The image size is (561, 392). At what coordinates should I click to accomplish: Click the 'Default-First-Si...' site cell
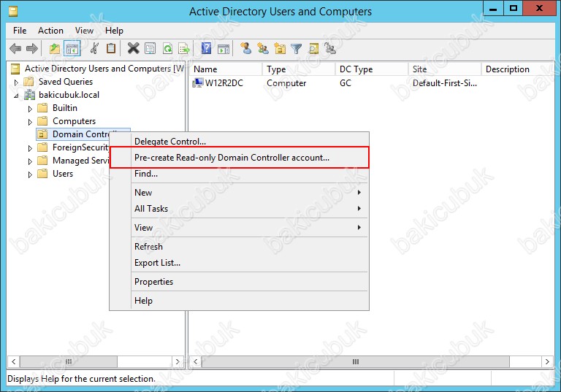[445, 83]
